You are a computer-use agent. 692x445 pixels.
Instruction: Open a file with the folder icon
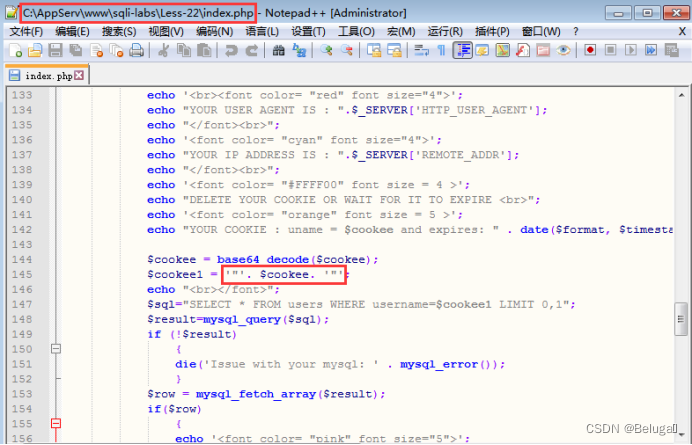click(33, 50)
